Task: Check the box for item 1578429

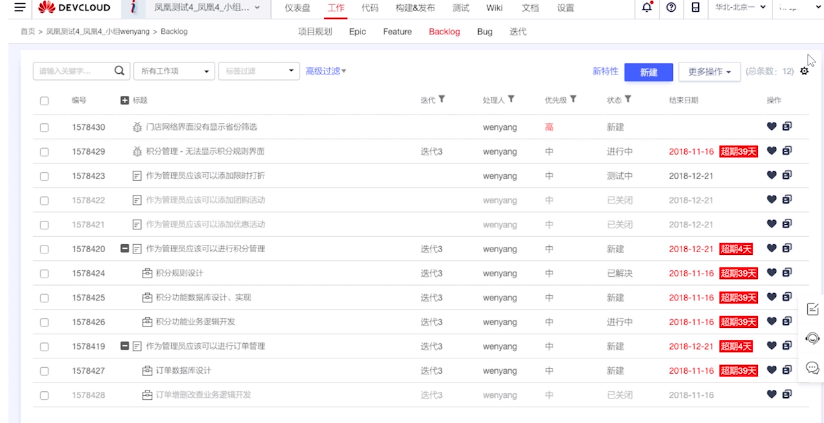Action: coord(44,152)
